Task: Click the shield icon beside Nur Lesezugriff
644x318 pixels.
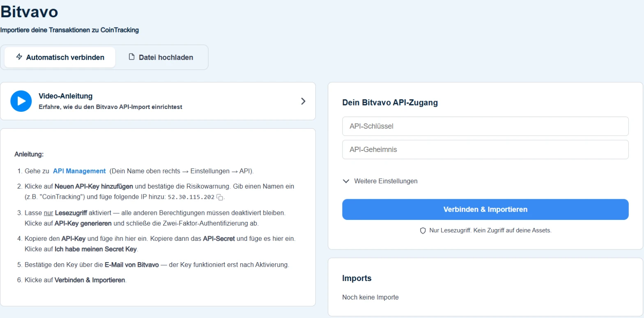Action: point(423,231)
